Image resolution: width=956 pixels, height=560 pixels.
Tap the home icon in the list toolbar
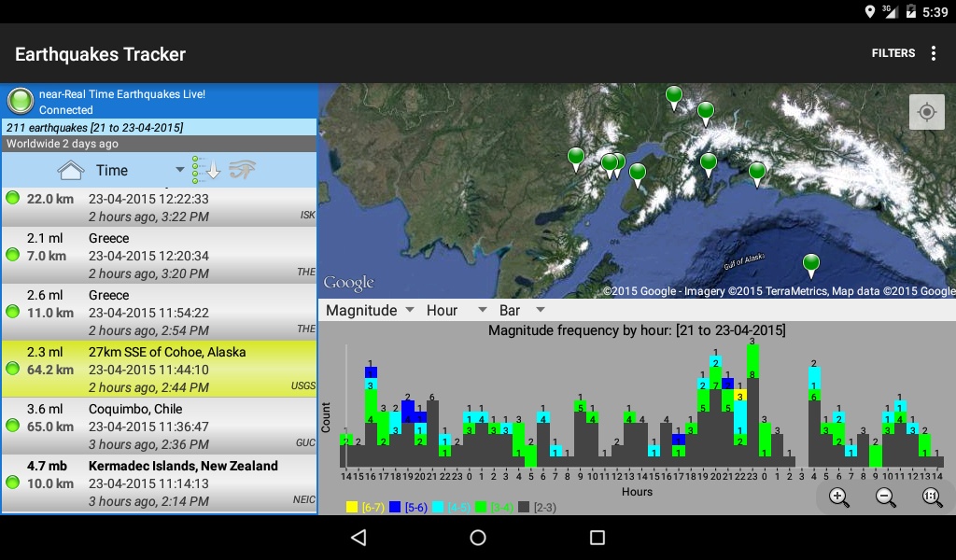[x=71, y=170]
